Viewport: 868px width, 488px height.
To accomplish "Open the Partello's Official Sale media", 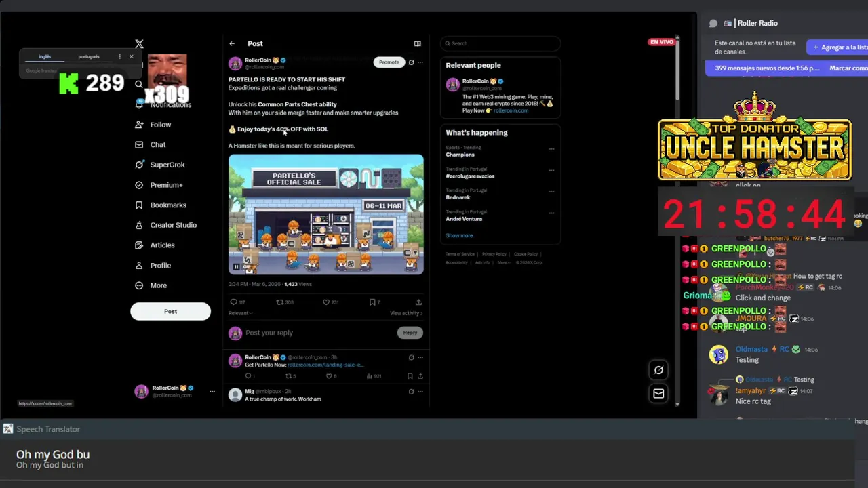I will (326, 214).
